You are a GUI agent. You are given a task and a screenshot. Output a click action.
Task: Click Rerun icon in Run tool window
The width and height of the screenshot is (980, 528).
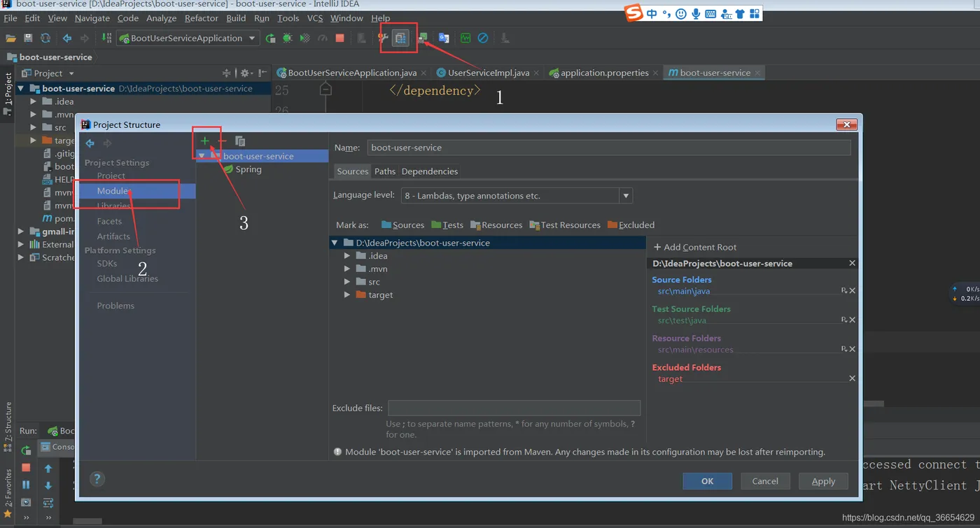pos(26,450)
